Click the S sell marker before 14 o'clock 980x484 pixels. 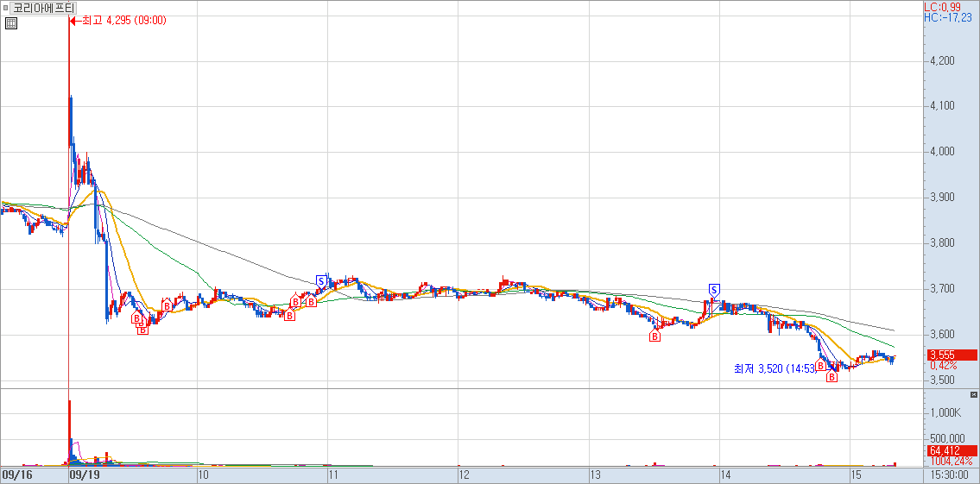pos(714,290)
